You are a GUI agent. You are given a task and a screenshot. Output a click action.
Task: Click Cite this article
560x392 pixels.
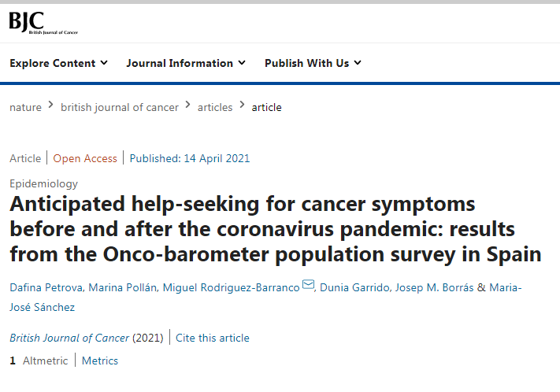pyautogui.click(x=213, y=338)
